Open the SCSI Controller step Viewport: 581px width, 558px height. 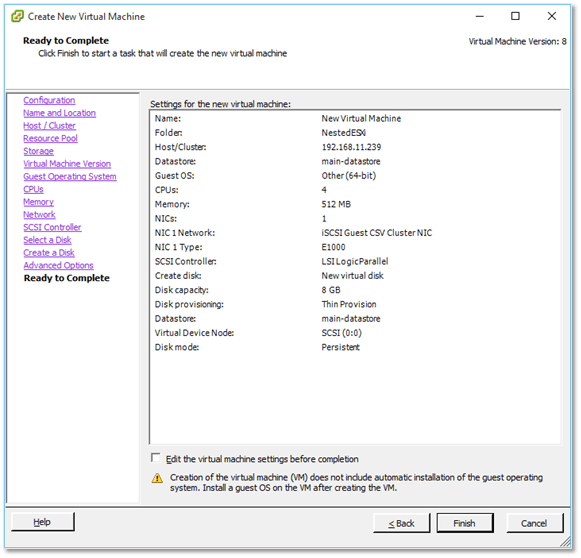[x=52, y=227]
